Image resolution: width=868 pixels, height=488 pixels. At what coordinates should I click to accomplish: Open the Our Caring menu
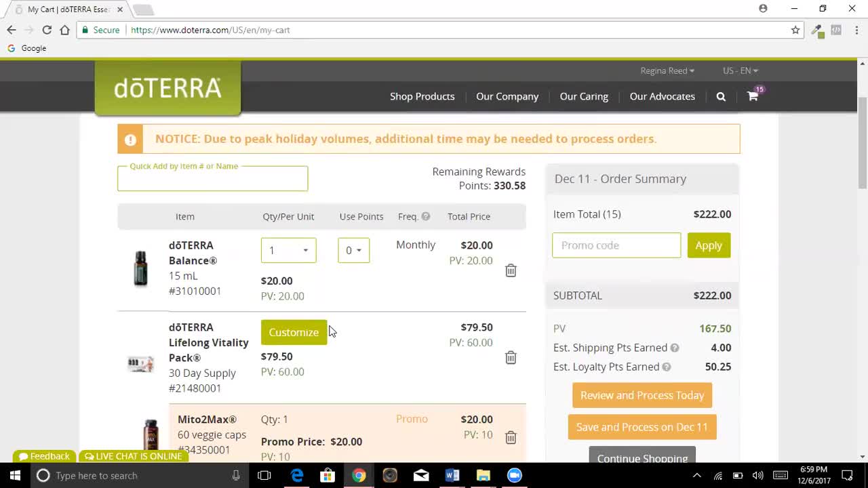[584, 96]
